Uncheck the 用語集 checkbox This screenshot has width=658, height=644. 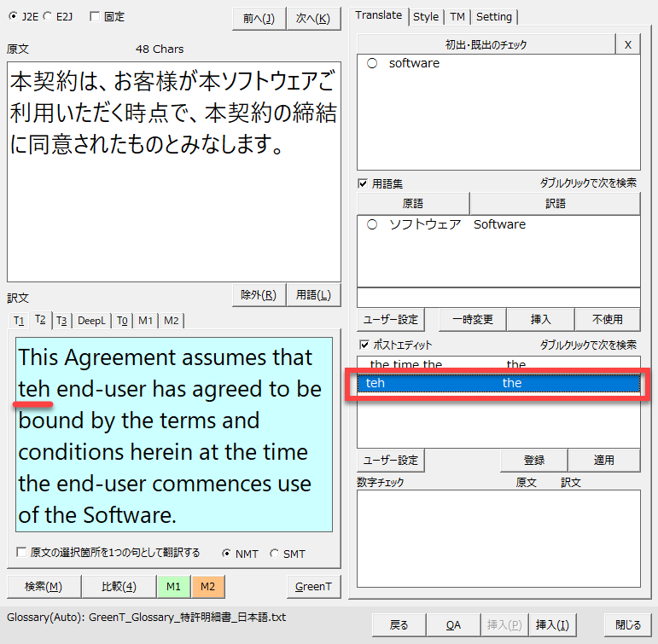click(363, 183)
